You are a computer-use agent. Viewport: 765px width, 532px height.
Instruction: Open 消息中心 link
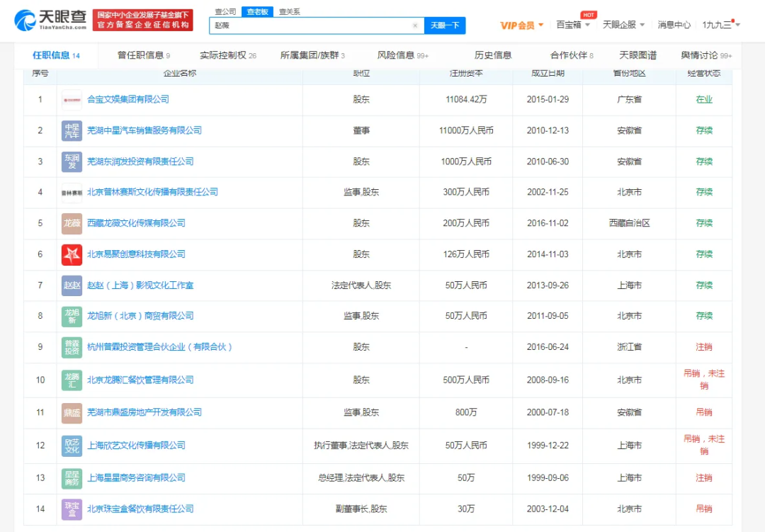(x=674, y=24)
